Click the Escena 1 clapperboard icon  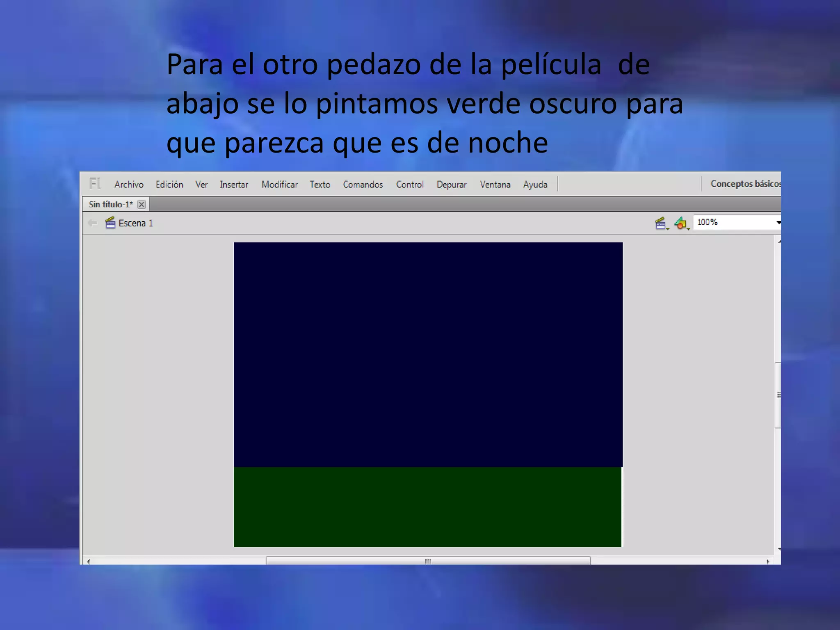click(x=110, y=223)
